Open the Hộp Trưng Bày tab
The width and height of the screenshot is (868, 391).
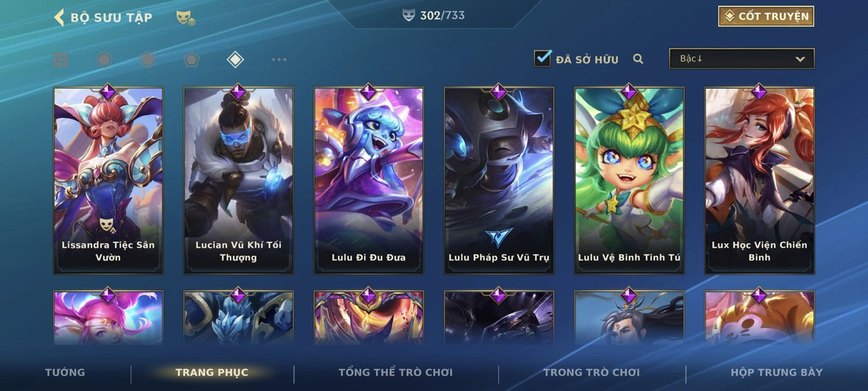pos(776,372)
